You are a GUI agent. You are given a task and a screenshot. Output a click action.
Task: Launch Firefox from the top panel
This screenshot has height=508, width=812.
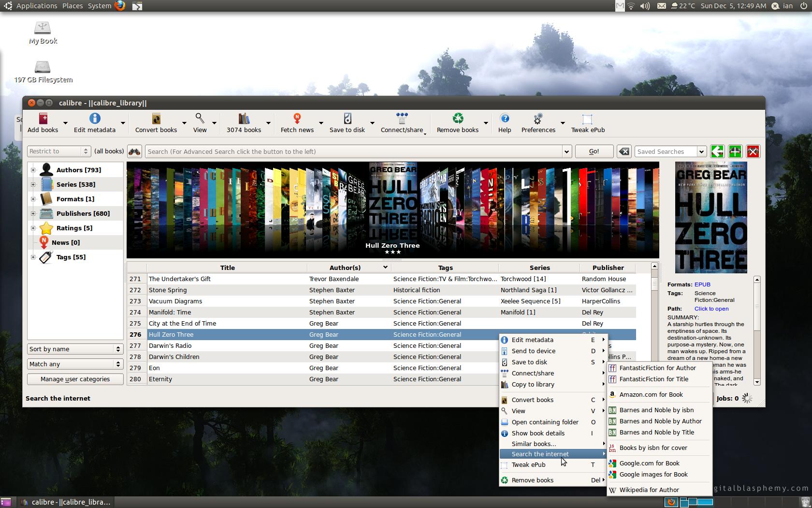point(120,6)
